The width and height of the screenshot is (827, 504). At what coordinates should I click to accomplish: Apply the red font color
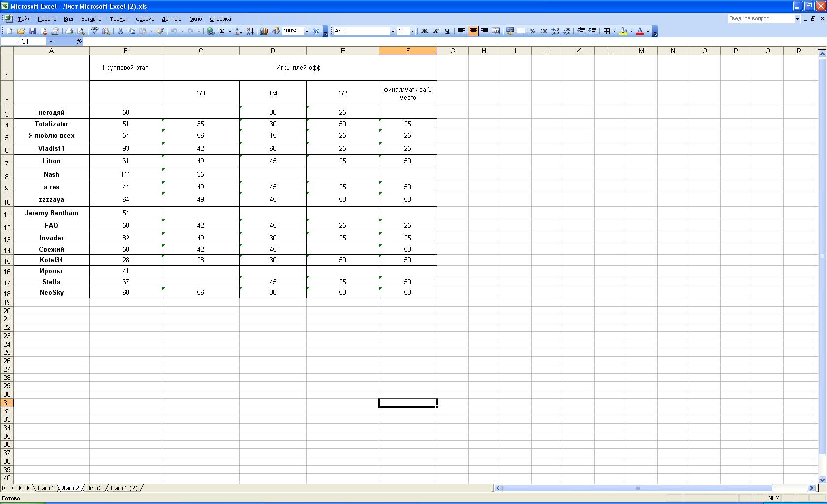coord(640,31)
